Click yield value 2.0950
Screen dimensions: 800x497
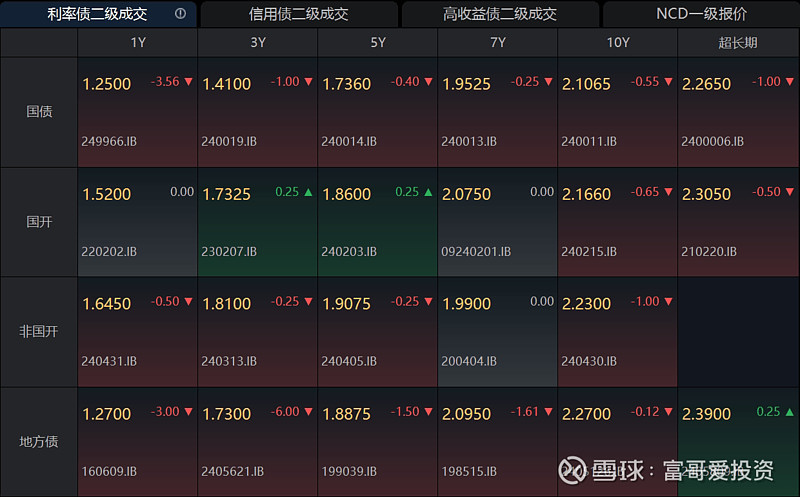click(x=466, y=414)
